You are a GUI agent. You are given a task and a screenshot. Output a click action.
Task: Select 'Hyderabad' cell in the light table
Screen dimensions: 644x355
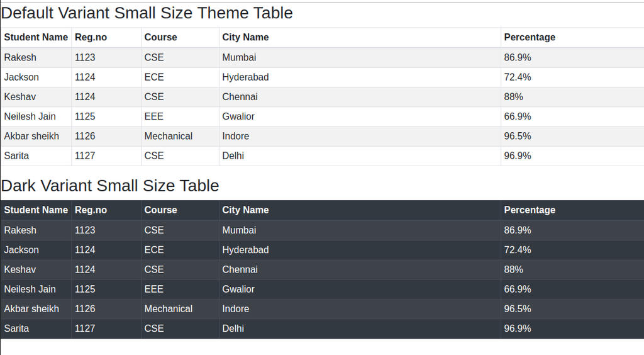245,77
